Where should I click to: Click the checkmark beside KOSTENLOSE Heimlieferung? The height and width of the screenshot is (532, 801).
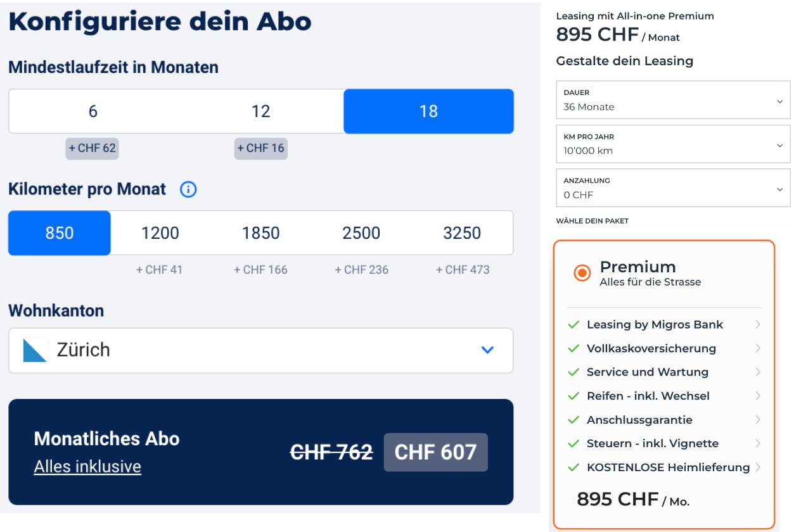574,467
